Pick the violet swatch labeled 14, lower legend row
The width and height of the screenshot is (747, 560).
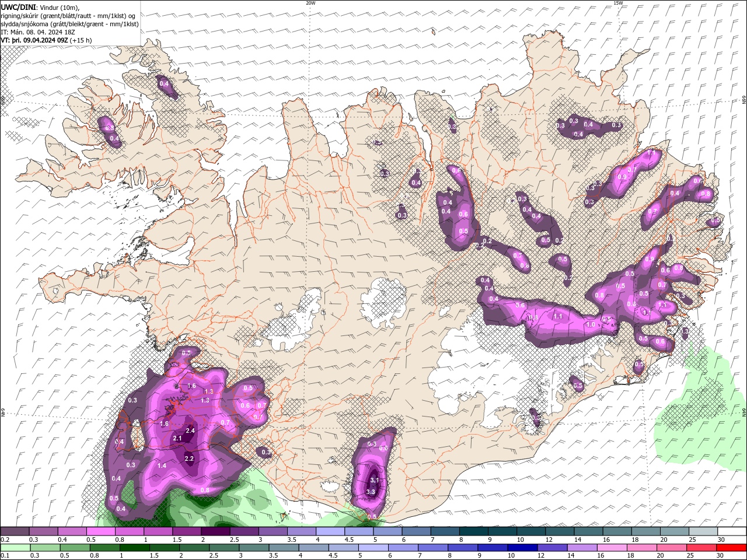(x=581, y=548)
